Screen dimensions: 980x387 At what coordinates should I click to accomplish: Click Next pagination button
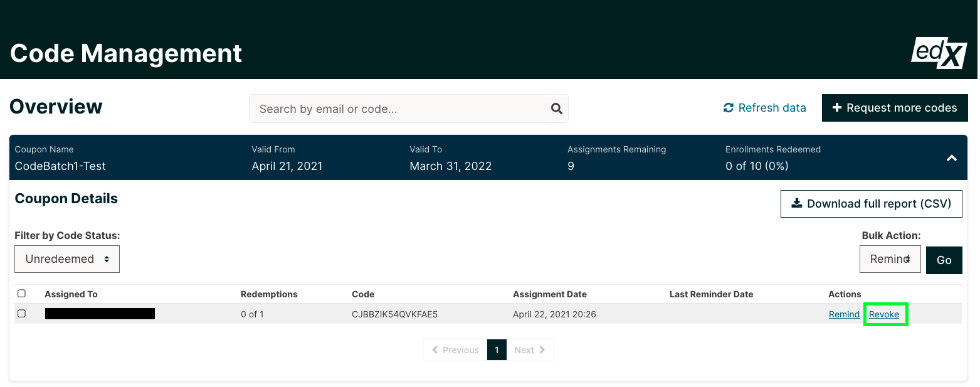pos(530,350)
